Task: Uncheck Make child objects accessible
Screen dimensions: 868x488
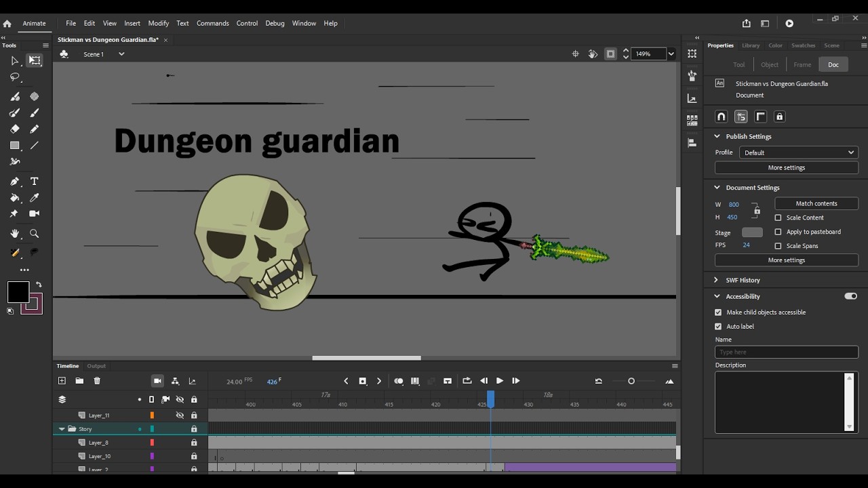Action: [718, 312]
